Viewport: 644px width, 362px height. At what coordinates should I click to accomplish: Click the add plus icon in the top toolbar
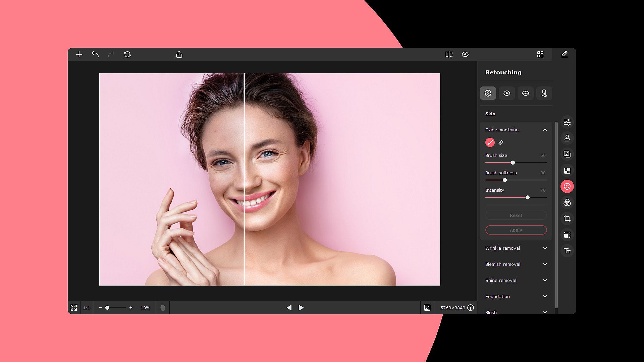pos(79,54)
